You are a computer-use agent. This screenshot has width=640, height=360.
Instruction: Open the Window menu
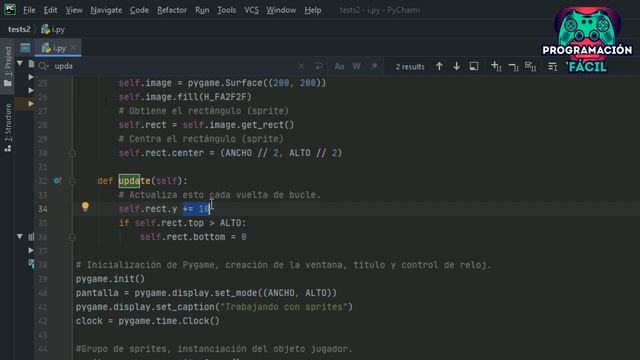point(281,10)
